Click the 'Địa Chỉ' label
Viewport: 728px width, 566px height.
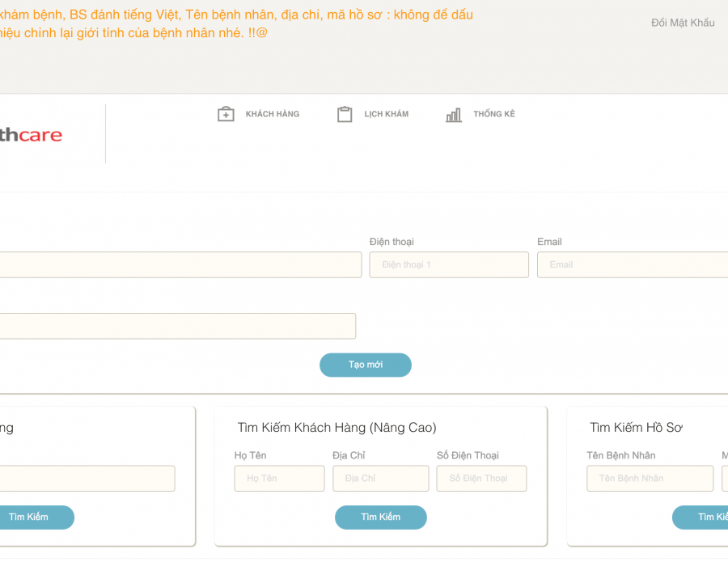[x=349, y=455]
